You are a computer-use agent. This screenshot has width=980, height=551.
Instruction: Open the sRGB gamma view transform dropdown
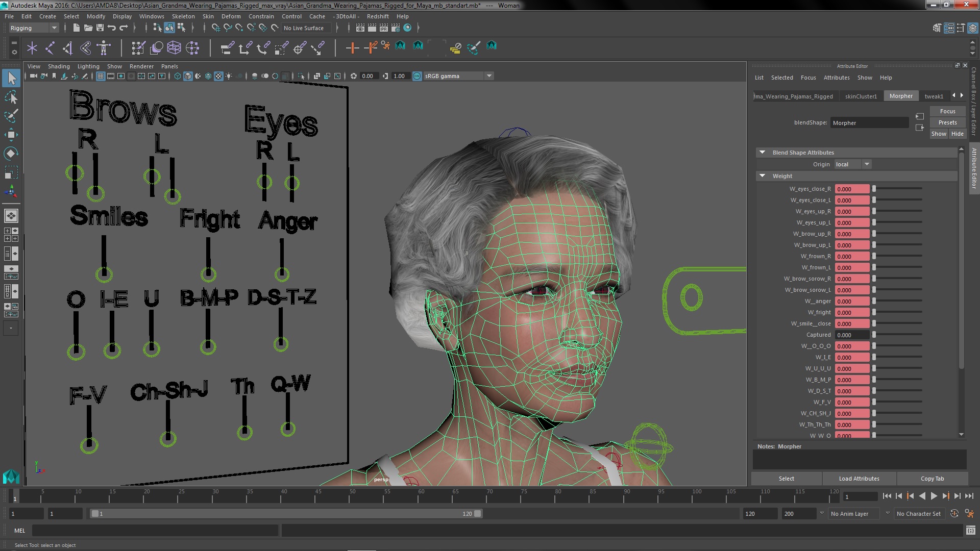click(x=458, y=76)
